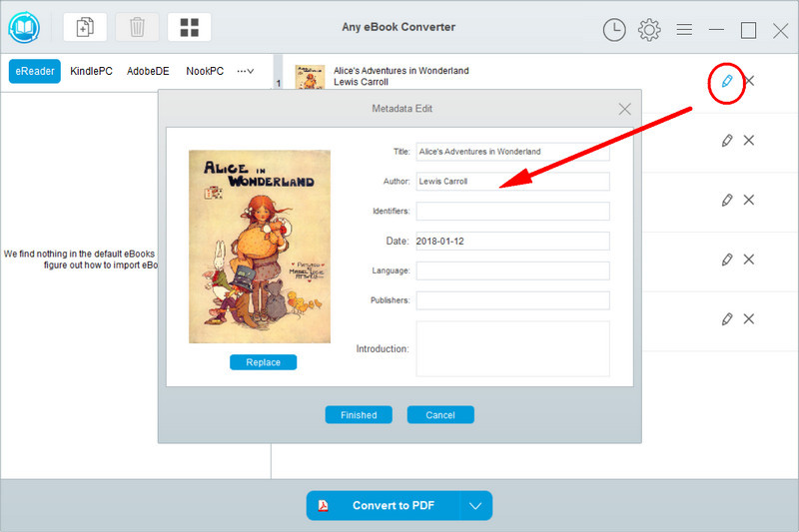Remove Alice's Adventures in Wonderland from list
Image resolution: width=799 pixels, height=532 pixels.
[749, 80]
